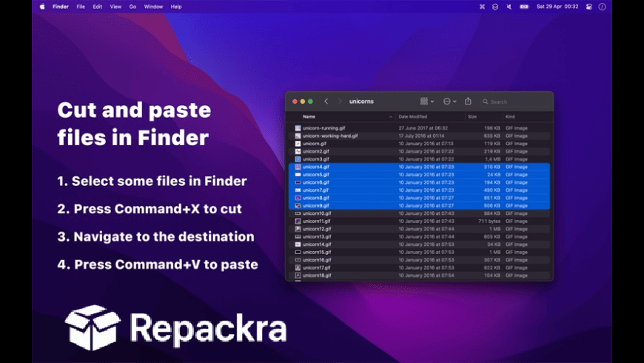
Task: Open the Edit menu
Action: [97, 7]
